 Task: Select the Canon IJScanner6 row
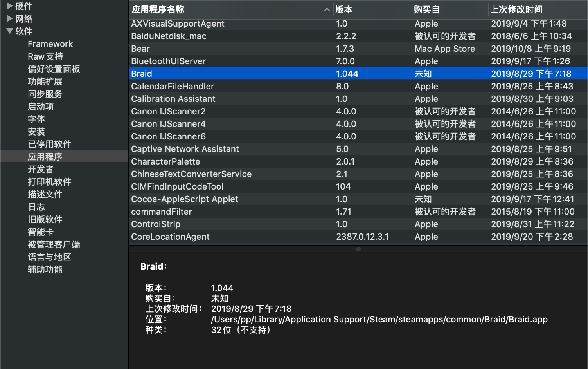coord(358,136)
